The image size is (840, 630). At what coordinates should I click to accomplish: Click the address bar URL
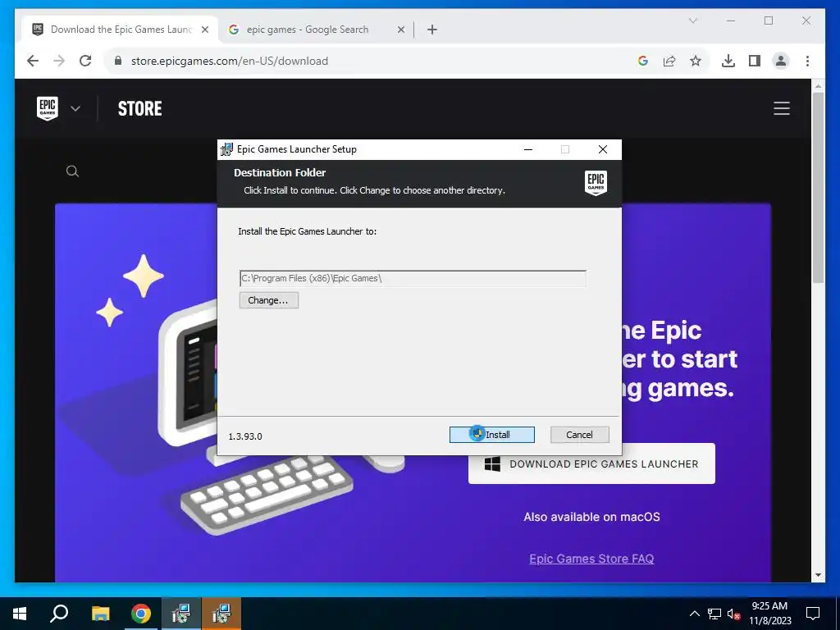(230, 61)
